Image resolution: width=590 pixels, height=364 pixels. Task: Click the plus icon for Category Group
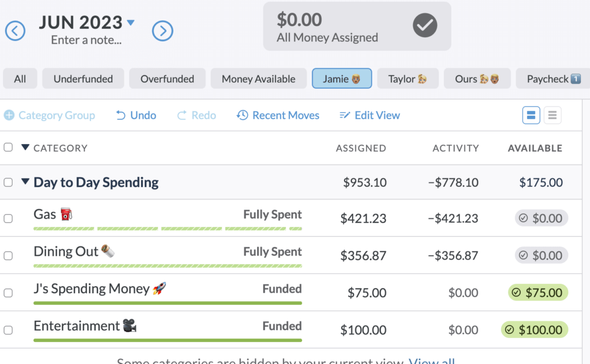tap(9, 115)
